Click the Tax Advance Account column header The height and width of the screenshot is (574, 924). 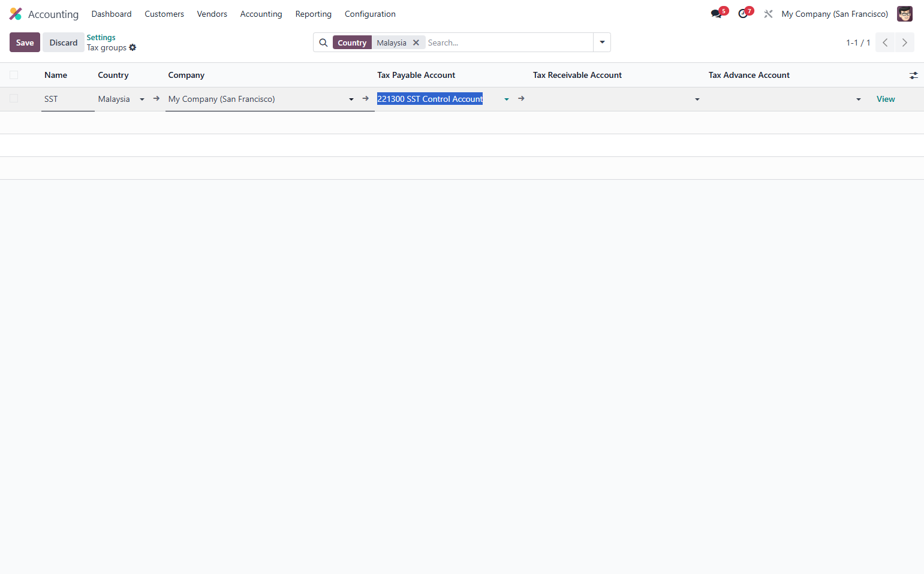coord(749,75)
